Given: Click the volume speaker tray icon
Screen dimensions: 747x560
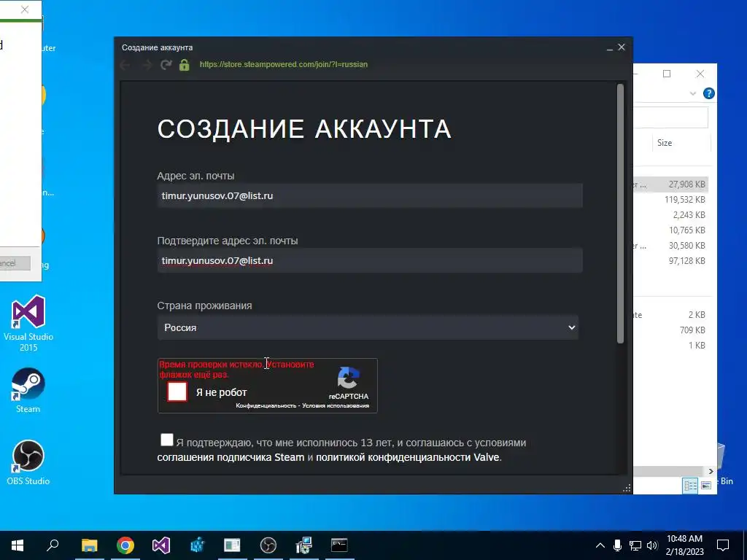Looking at the screenshot, I should [x=652, y=545].
